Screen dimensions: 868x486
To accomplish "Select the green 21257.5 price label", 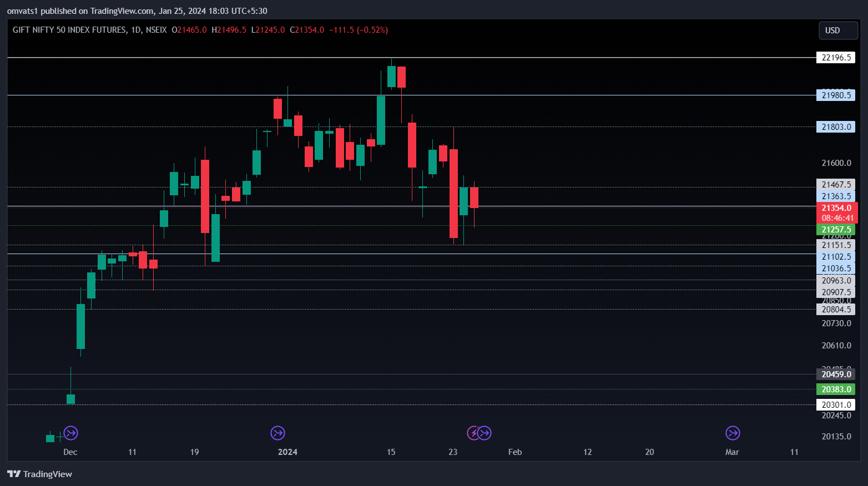I will [x=836, y=230].
